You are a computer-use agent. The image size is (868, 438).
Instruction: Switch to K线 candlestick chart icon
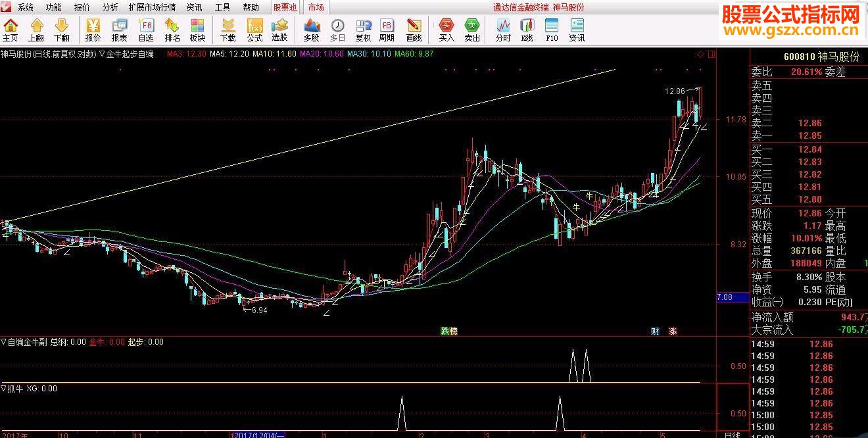tap(527, 30)
